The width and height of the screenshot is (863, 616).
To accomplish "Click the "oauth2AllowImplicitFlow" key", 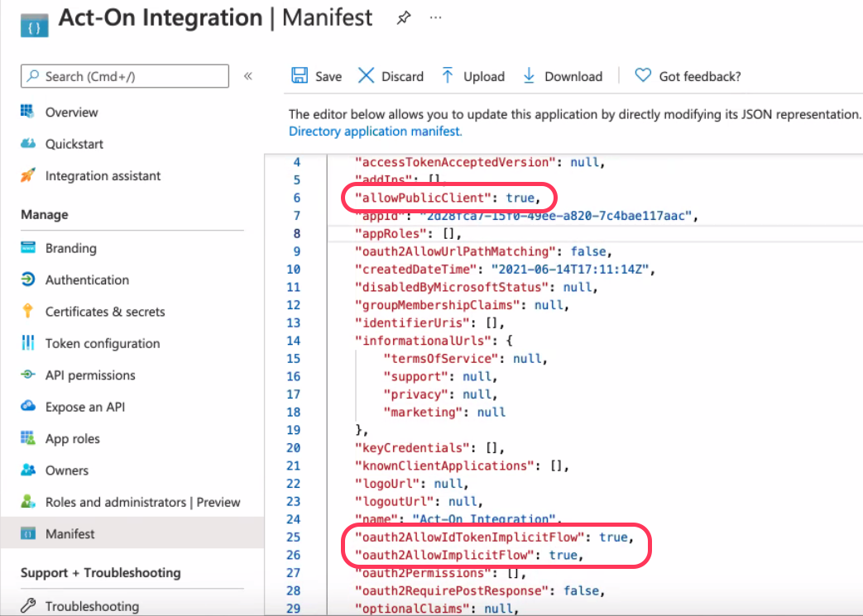I will [444, 555].
